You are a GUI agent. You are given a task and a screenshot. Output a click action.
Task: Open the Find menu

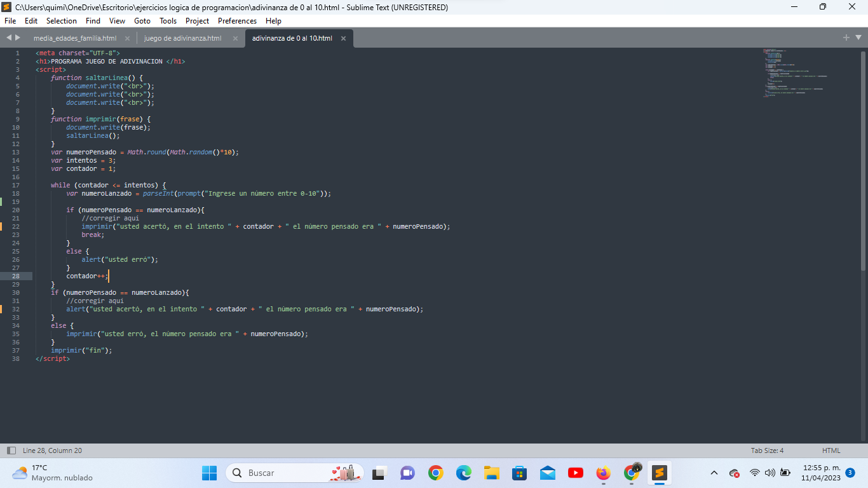(93, 21)
